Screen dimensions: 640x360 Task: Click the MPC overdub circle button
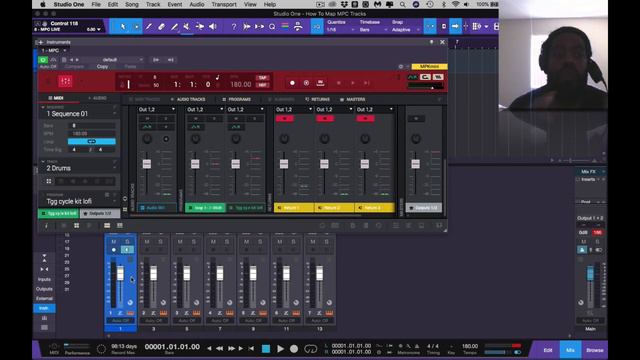click(307, 83)
